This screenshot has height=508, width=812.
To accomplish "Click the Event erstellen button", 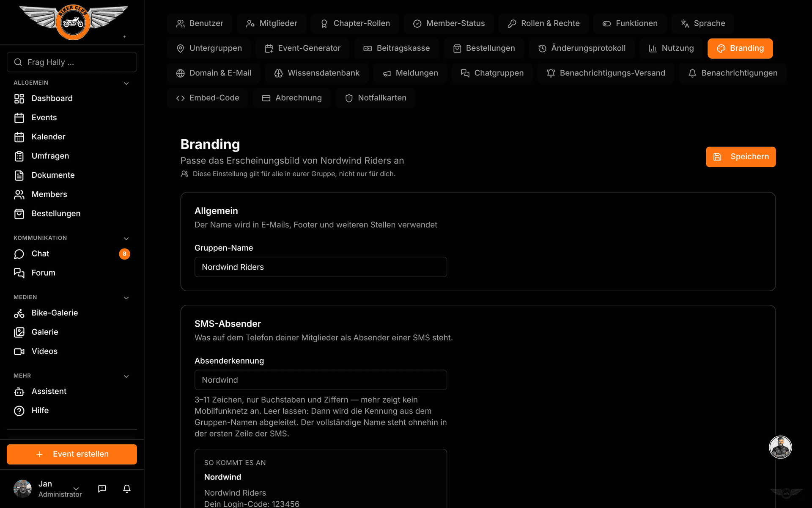I will tap(72, 454).
